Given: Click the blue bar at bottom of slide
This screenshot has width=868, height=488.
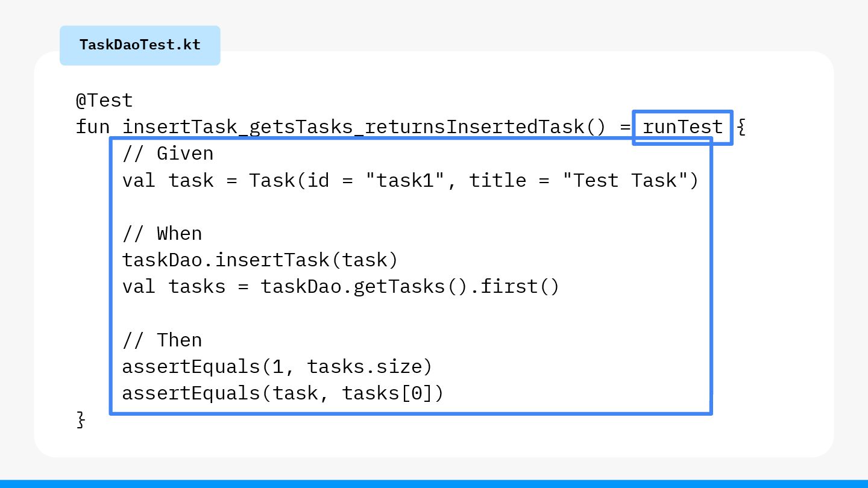Looking at the screenshot, I should click(434, 484).
